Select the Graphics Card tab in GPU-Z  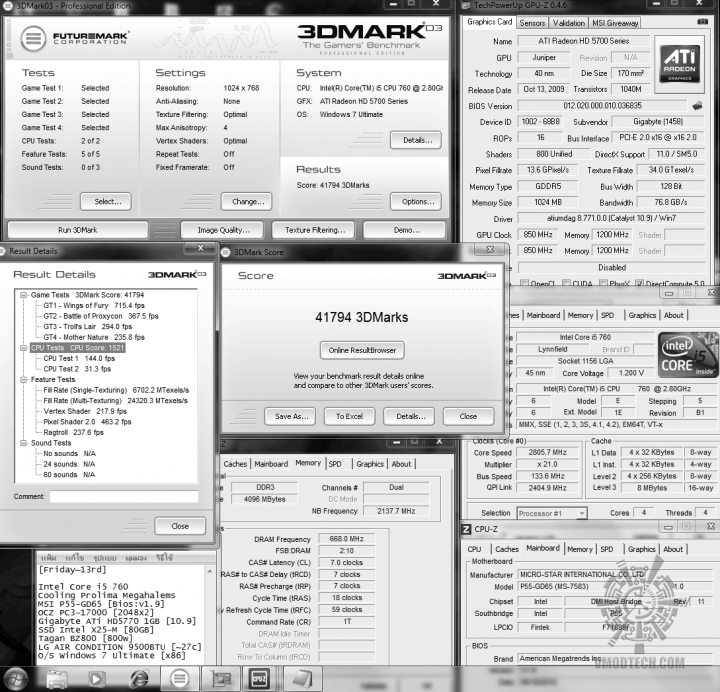(489, 22)
